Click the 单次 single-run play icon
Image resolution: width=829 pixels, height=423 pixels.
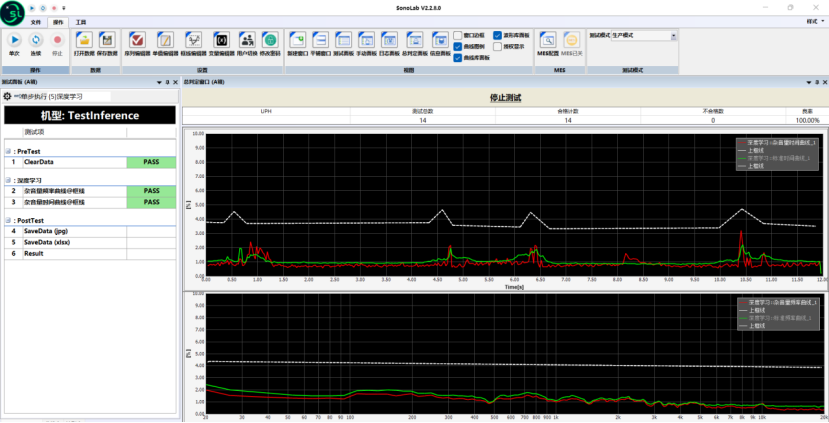[15, 39]
